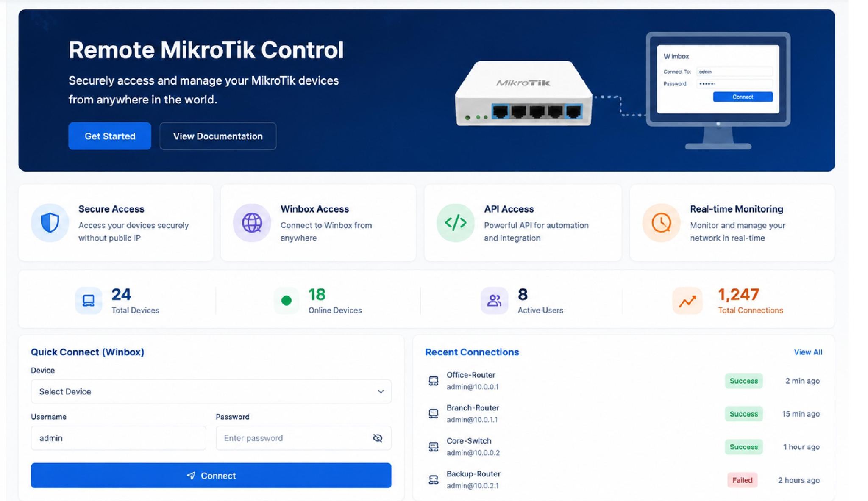Click the Remote MikroTik Control headline
Screen dimensions: 868x501
[x=206, y=50]
